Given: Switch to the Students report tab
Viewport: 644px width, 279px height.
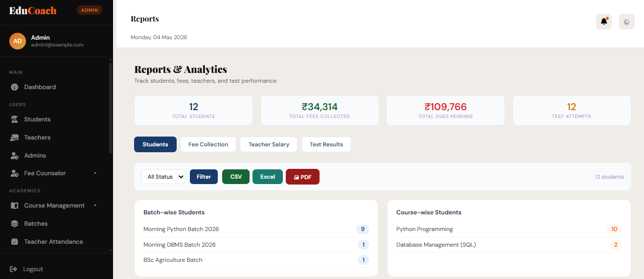Looking at the screenshot, I should point(155,144).
